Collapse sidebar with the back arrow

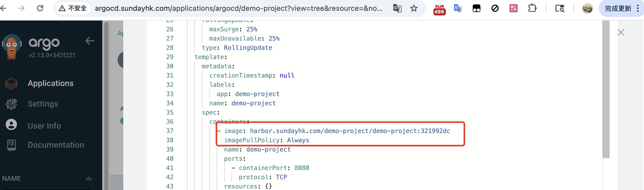point(90,41)
